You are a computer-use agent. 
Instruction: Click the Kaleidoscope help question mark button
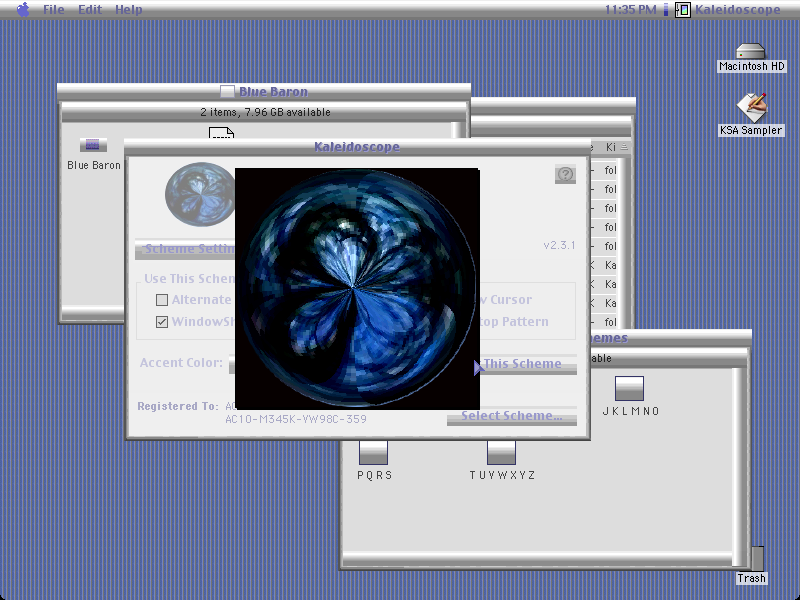pos(565,174)
